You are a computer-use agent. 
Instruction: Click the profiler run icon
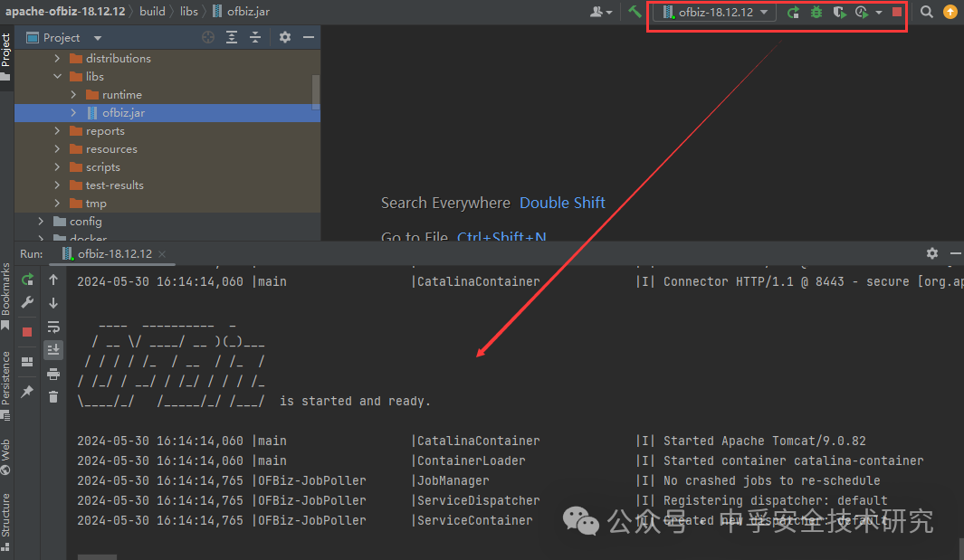pos(862,13)
